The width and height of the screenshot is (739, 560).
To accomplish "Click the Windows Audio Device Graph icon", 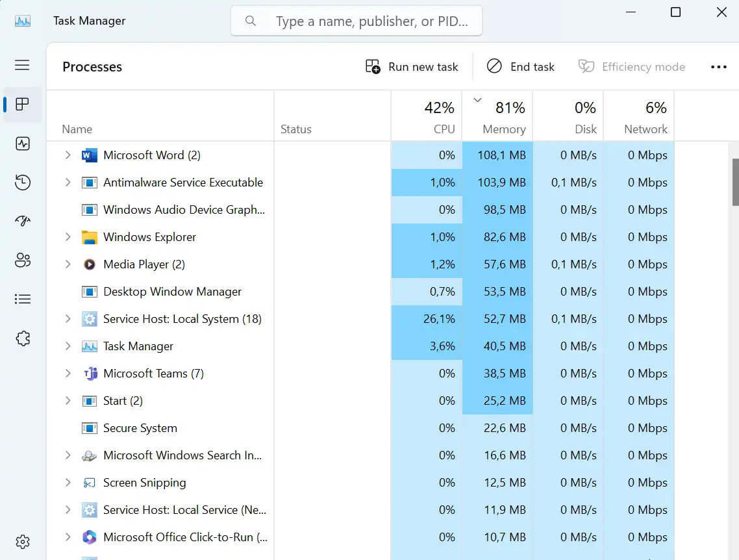I will coord(90,210).
